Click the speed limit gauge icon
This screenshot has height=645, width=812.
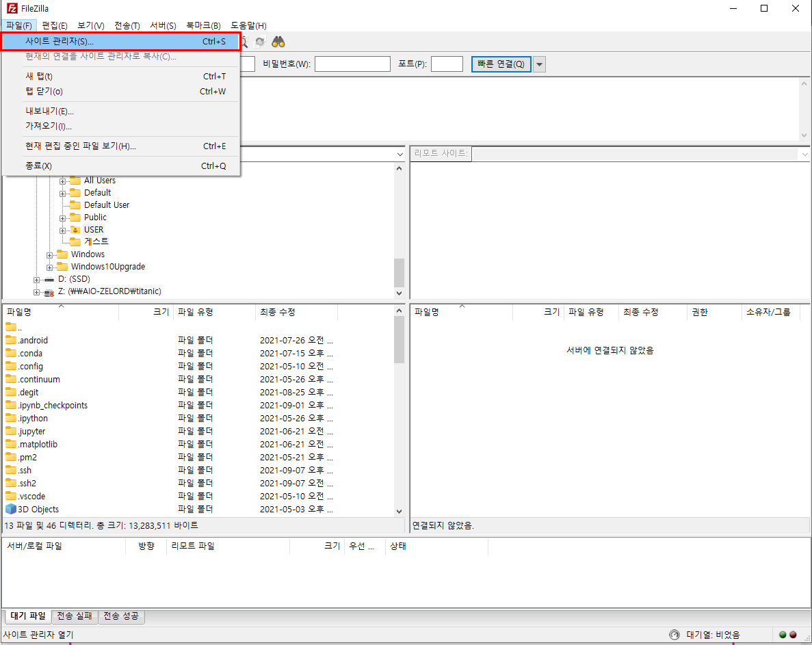click(x=675, y=635)
